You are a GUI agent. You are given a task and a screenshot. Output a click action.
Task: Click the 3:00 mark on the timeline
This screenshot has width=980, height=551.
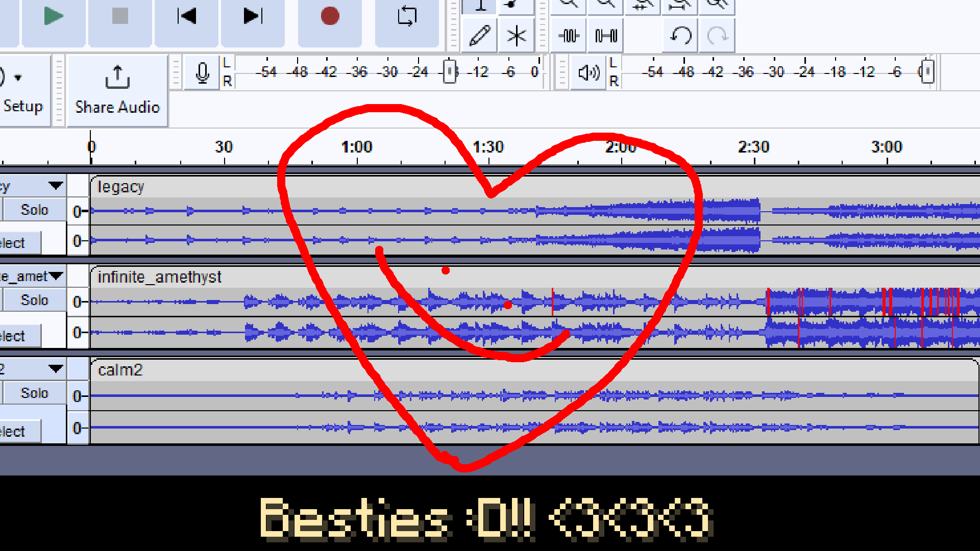[x=887, y=147]
